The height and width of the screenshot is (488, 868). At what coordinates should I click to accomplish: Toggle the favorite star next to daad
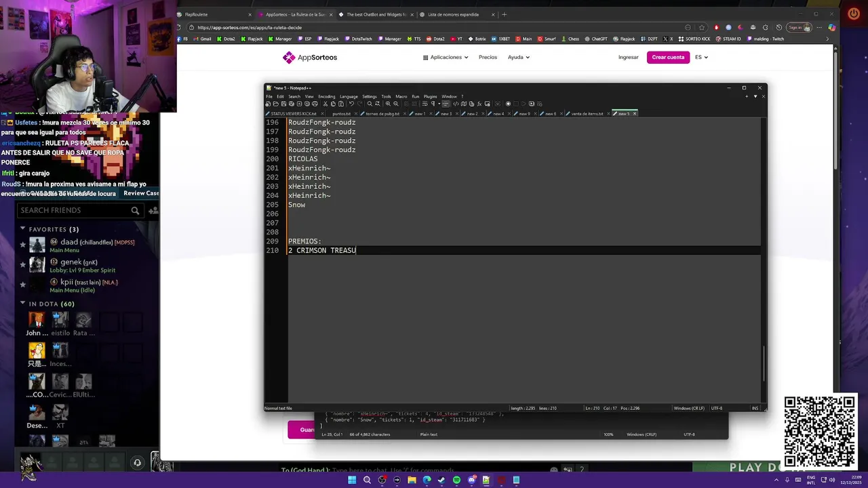click(x=22, y=244)
